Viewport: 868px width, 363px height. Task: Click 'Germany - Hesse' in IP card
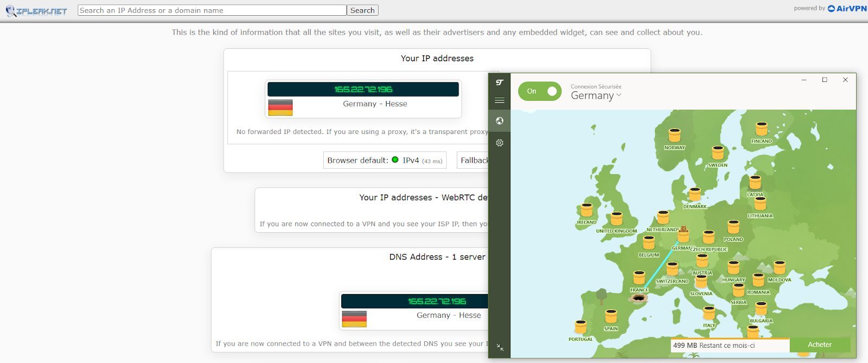pyautogui.click(x=375, y=104)
